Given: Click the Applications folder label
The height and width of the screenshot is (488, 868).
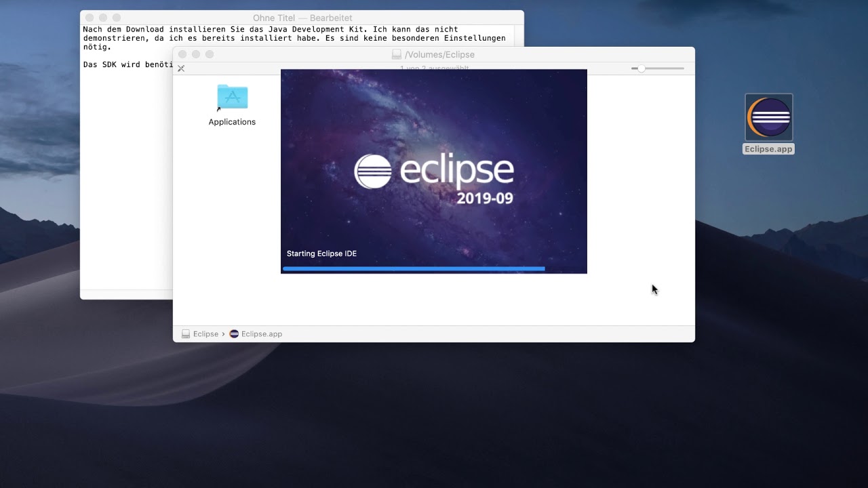Looking at the screenshot, I should click(x=232, y=122).
